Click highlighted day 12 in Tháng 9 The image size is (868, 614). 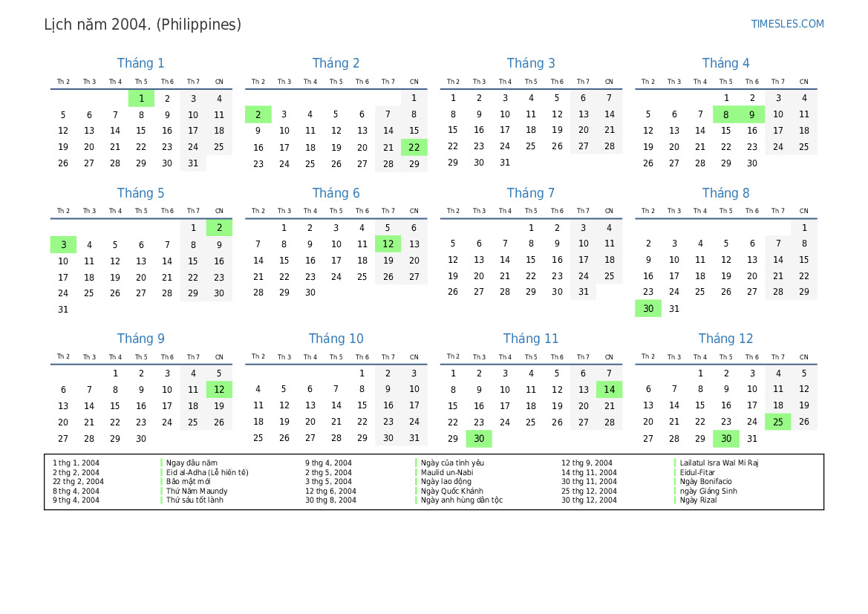[x=219, y=389]
